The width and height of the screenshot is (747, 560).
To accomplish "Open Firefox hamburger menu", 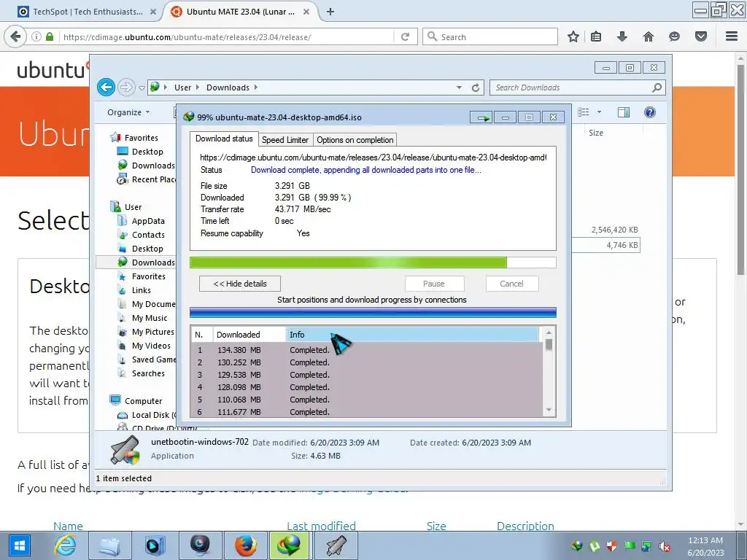I will pos(732,36).
